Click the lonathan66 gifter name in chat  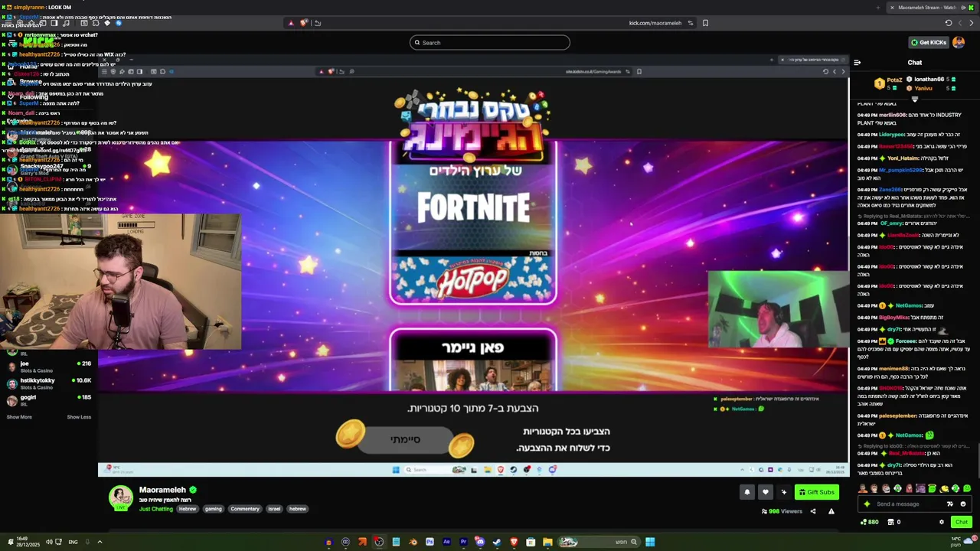pos(929,80)
